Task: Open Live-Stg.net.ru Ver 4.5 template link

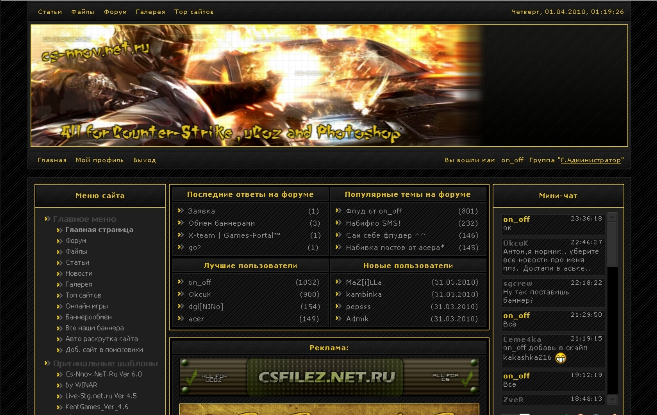Action: (x=101, y=396)
